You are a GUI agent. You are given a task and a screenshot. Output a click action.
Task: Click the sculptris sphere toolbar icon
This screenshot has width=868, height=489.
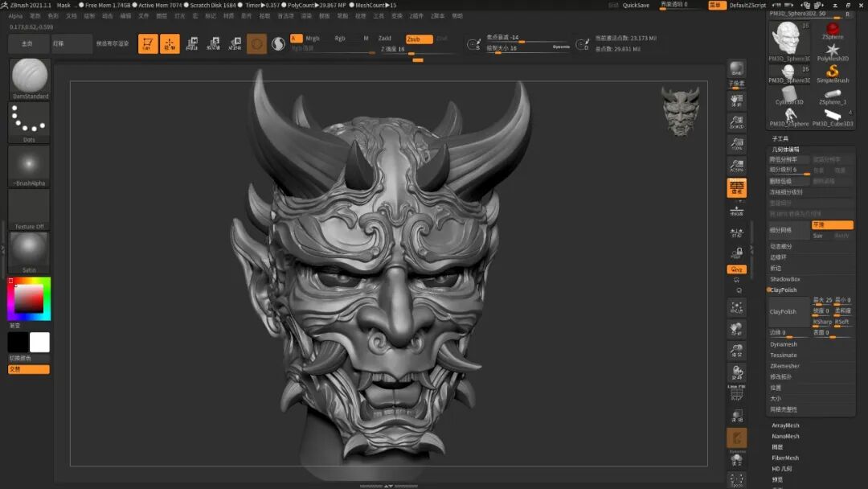(278, 43)
